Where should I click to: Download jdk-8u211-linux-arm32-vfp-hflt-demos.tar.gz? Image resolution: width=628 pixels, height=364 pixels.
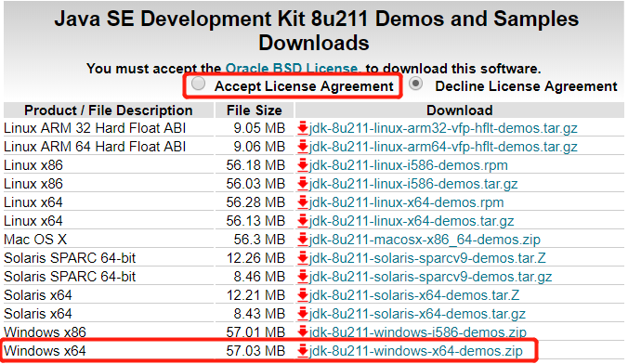pos(443,128)
